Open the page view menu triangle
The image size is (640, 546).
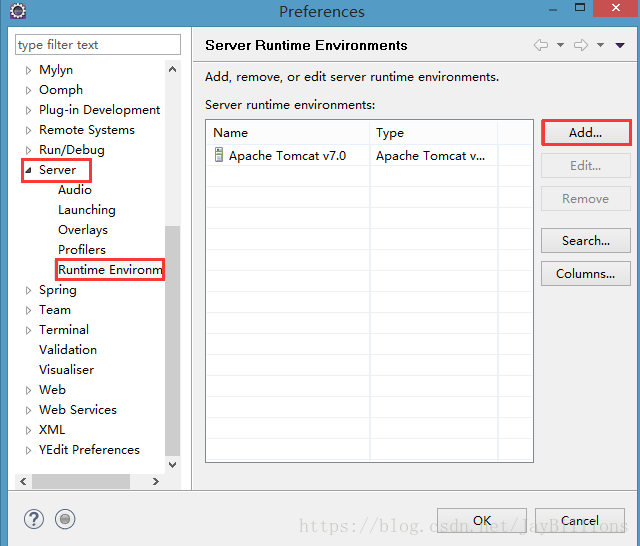[x=620, y=45]
